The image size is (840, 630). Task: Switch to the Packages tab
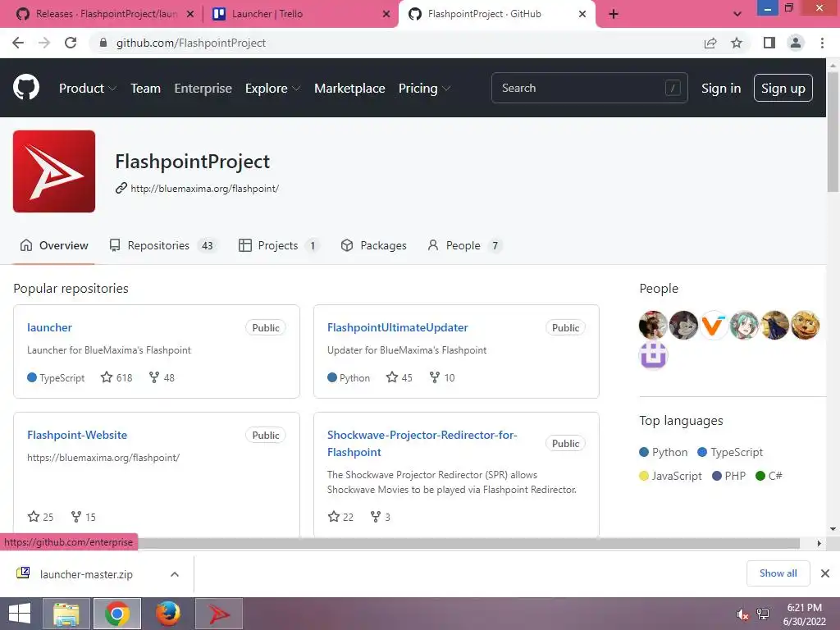373,245
